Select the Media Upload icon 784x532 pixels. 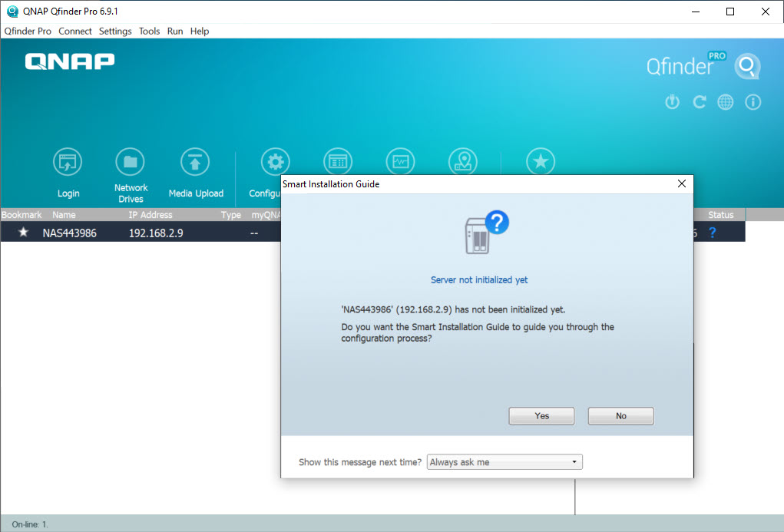[x=195, y=162]
